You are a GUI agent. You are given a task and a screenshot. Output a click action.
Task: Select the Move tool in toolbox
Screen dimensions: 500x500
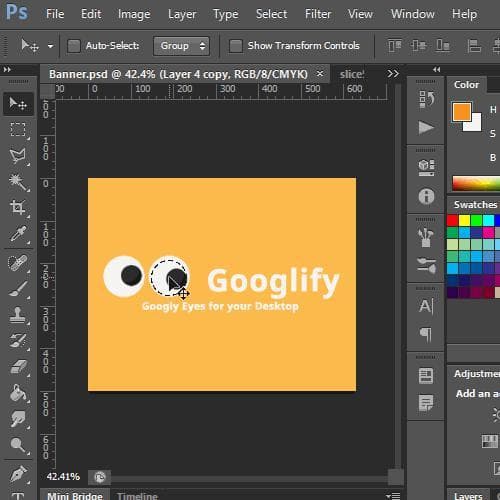[18, 103]
